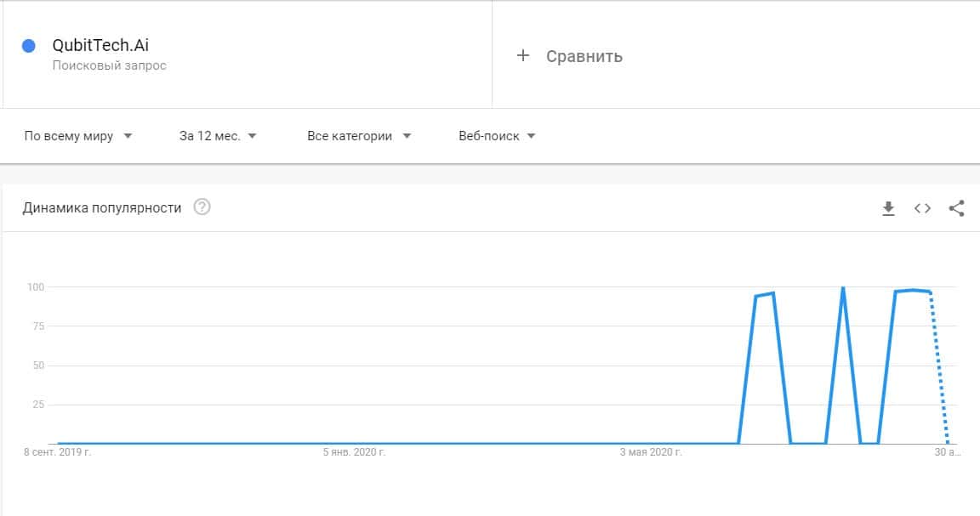The image size is (980, 516).
Task: Click the plus icon beside Сравнить
Action: (523, 56)
